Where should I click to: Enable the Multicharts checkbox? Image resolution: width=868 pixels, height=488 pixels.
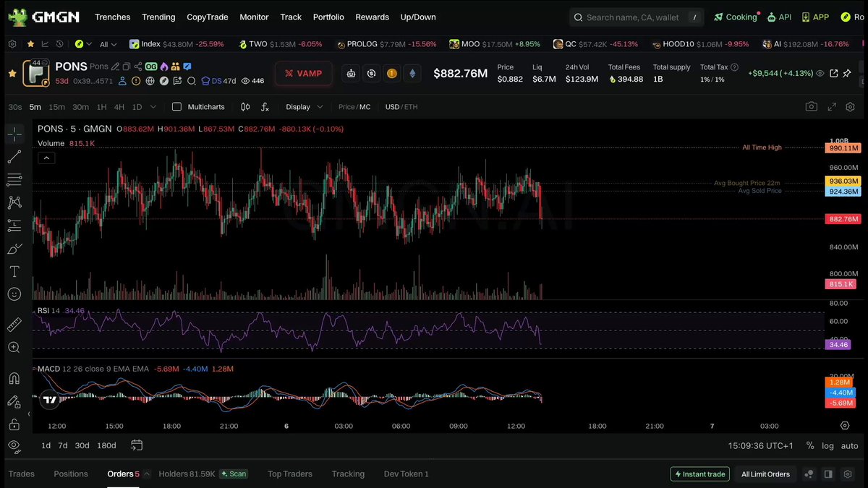point(176,107)
